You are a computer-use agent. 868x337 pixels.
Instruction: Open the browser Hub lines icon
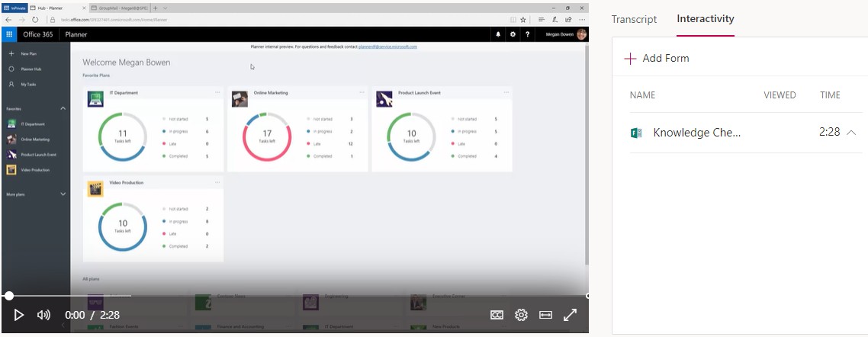542,19
